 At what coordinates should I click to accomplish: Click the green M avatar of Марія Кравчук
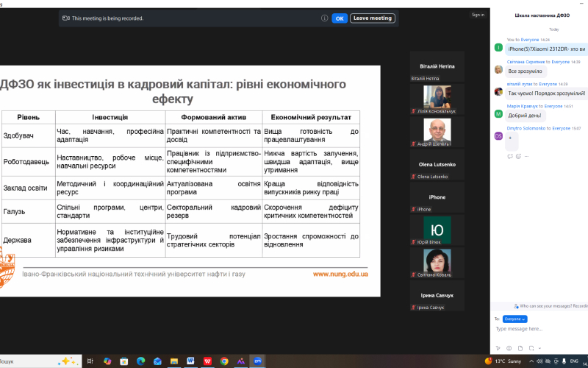coord(498,114)
